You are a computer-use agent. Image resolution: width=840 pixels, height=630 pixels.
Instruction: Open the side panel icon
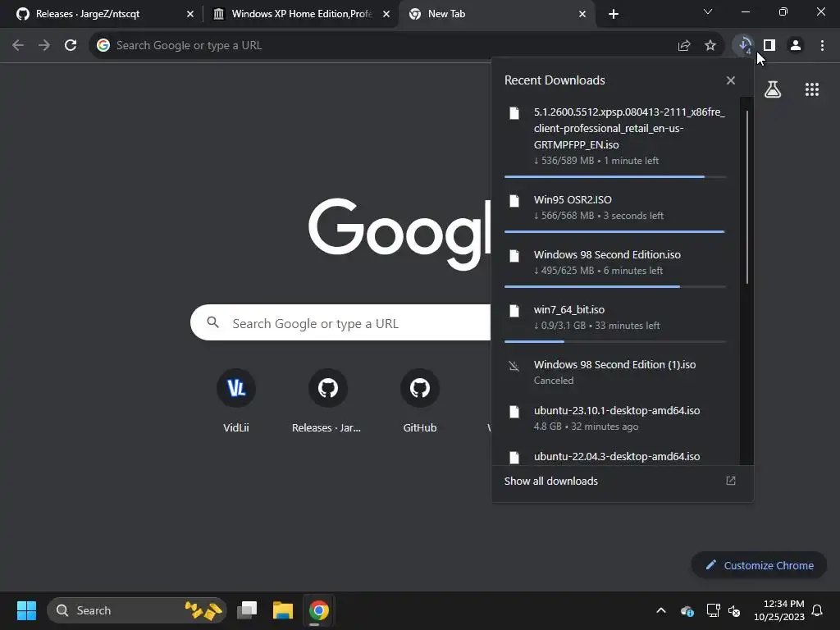(x=769, y=46)
